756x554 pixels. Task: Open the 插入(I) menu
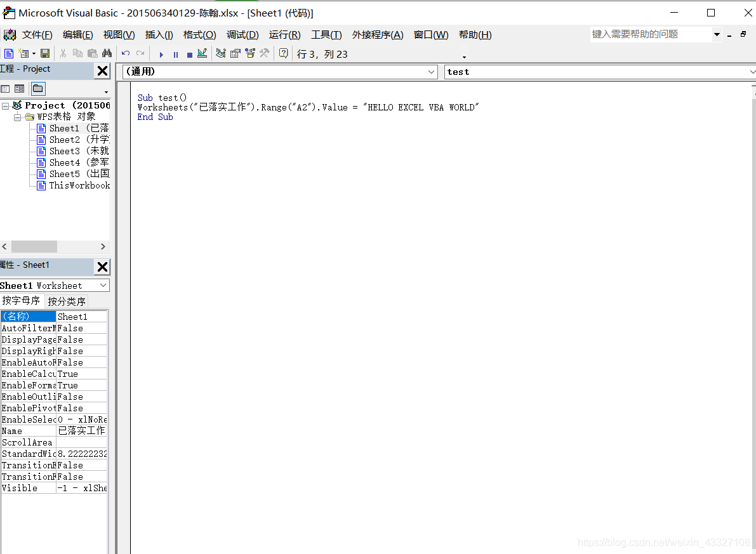point(159,35)
